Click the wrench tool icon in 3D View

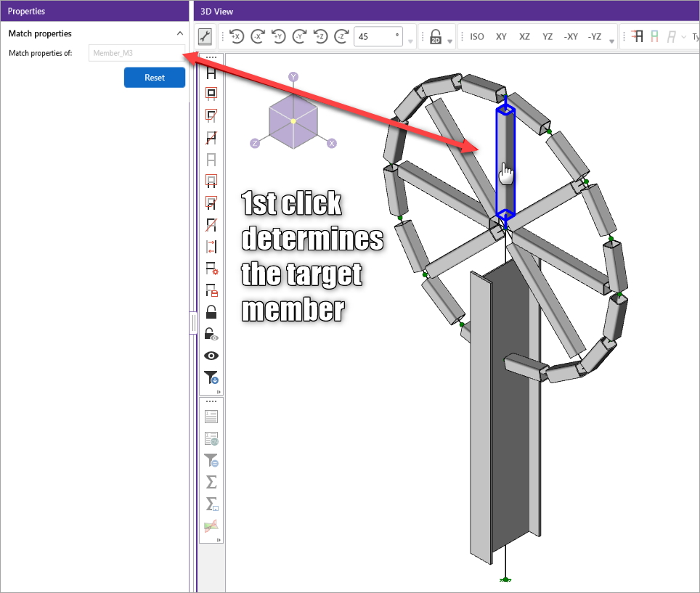205,36
